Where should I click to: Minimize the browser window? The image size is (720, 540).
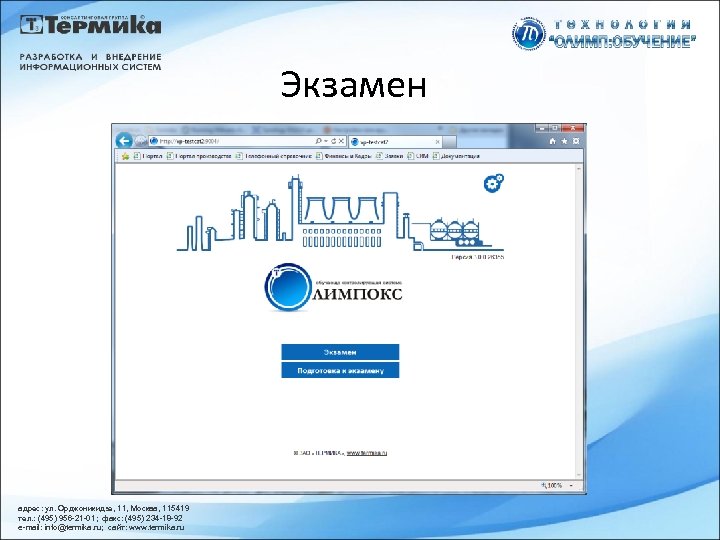coord(542,128)
